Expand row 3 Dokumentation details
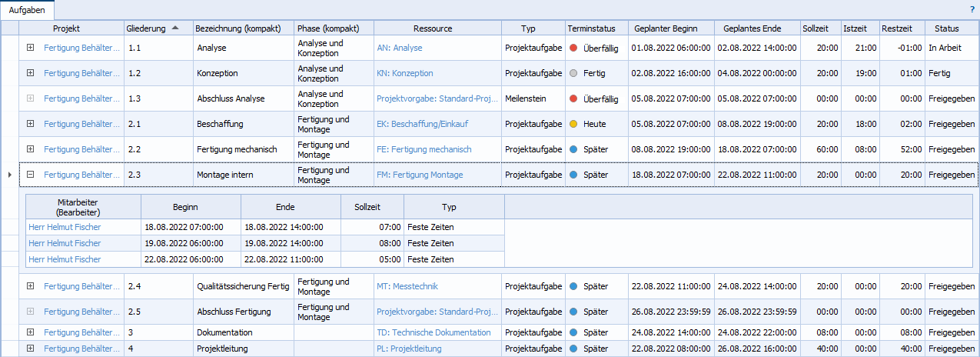Image resolution: width=980 pixels, height=357 pixels. coord(31,332)
